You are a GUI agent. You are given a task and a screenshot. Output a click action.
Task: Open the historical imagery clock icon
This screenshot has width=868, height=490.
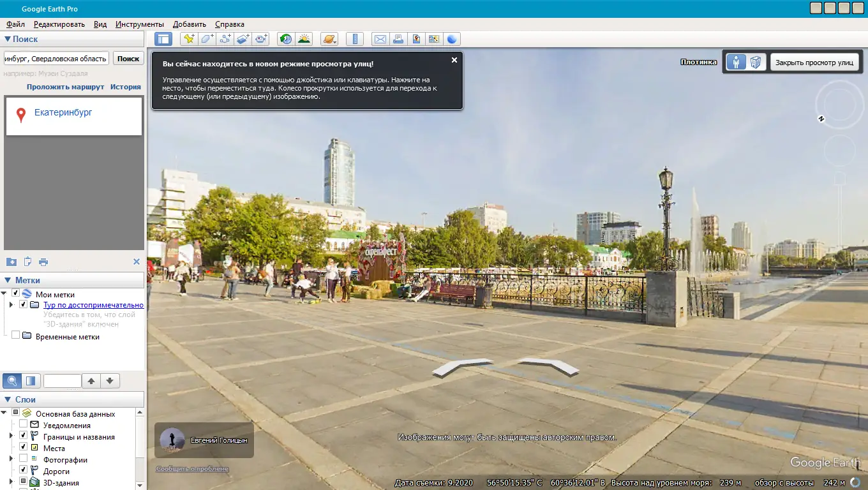[x=286, y=39]
